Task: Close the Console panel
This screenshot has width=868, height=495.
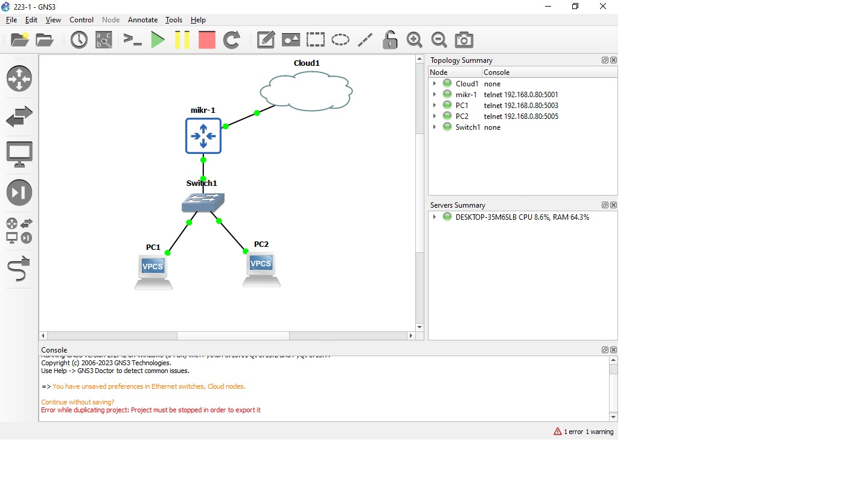Action: 613,350
